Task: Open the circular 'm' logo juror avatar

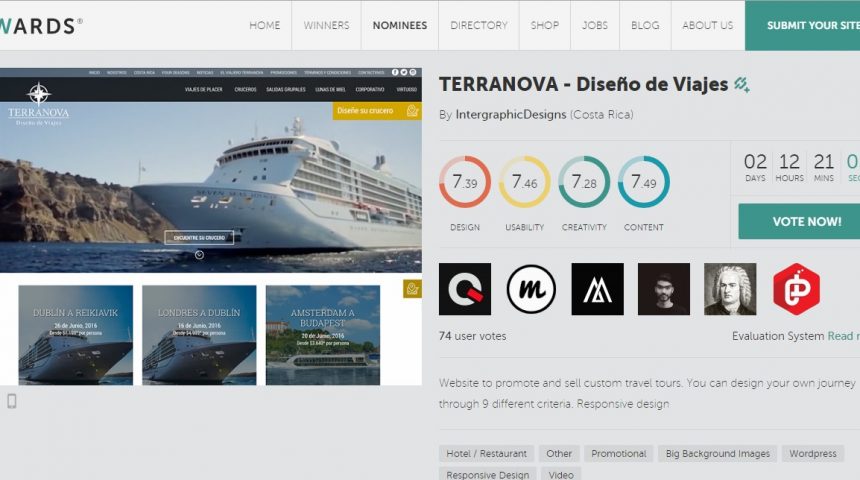Action: pyautogui.click(x=531, y=289)
